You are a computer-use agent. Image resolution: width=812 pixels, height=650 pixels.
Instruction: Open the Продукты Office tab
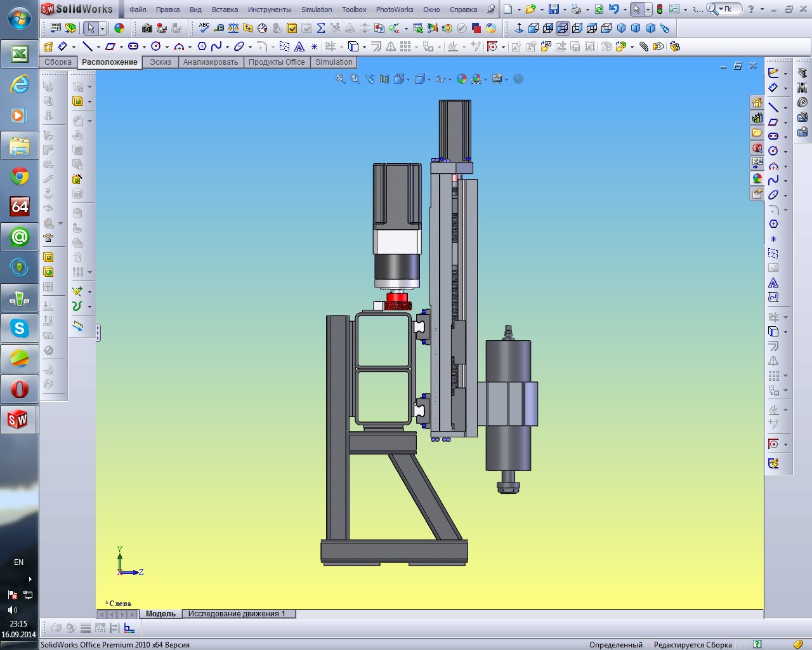coord(277,62)
